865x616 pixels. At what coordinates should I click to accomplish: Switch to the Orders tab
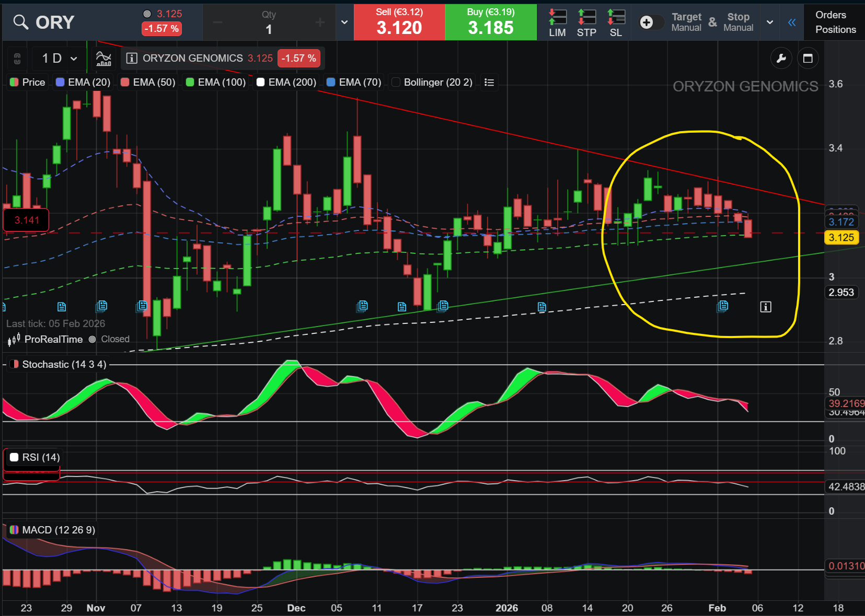[x=831, y=15]
